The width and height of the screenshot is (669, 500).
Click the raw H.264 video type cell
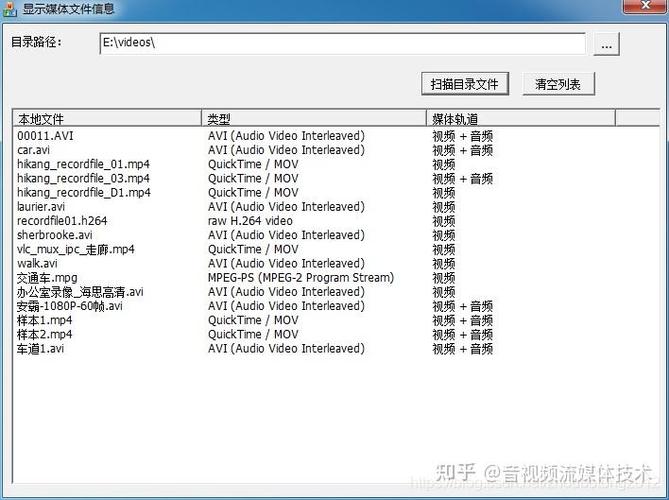pos(250,221)
